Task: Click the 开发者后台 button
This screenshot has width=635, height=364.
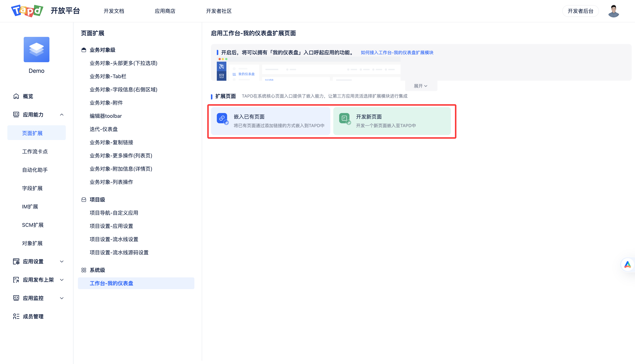Action: pyautogui.click(x=580, y=11)
